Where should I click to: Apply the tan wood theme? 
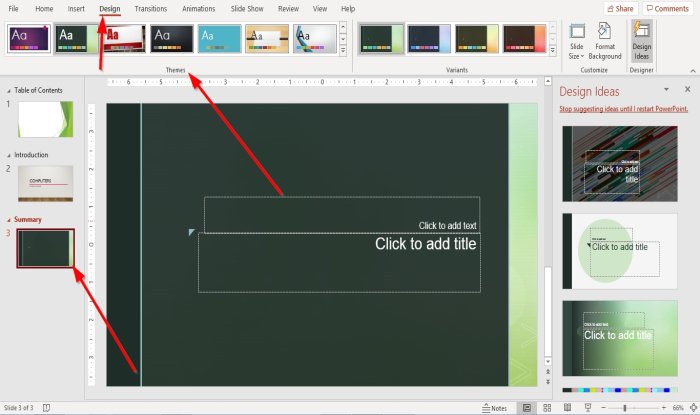tap(267, 39)
